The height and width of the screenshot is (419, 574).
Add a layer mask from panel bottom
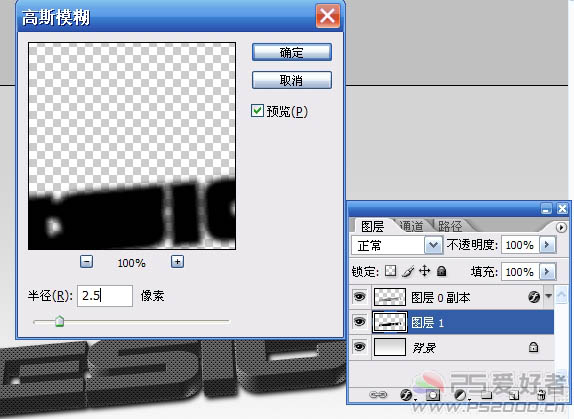tap(433, 395)
